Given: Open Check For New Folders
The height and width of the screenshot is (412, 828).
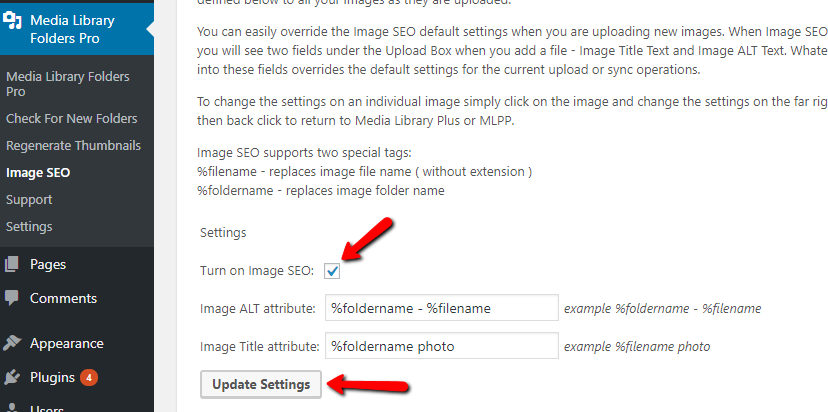Looking at the screenshot, I should point(71,118).
